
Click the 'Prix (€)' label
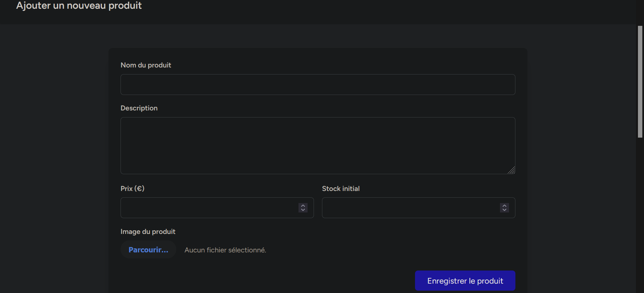(132, 189)
